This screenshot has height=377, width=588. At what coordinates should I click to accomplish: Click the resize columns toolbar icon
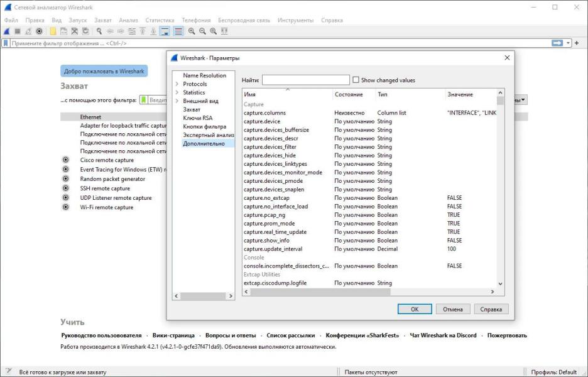click(224, 31)
